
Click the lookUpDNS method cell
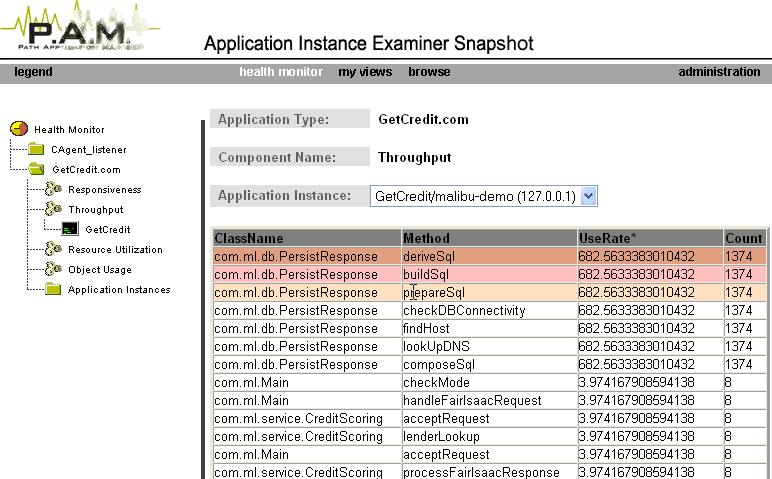pyautogui.click(x=489, y=347)
